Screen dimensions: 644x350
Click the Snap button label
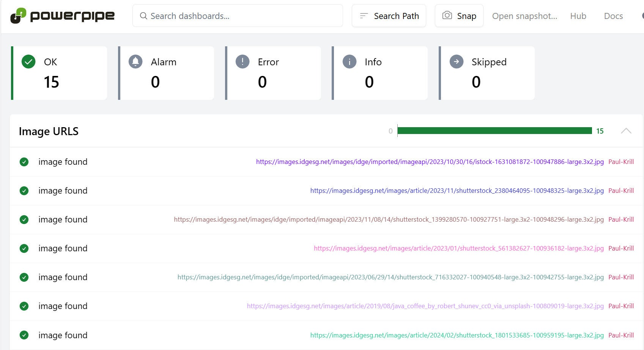point(466,16)
